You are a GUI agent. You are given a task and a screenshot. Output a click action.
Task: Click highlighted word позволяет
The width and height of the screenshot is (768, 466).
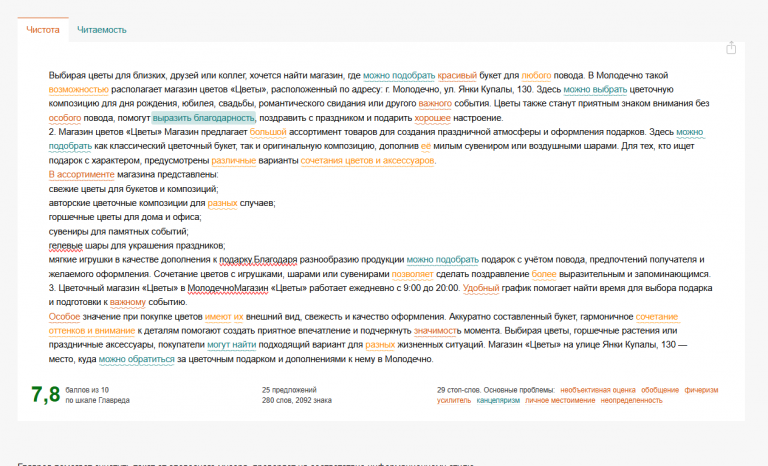[412, 274]
